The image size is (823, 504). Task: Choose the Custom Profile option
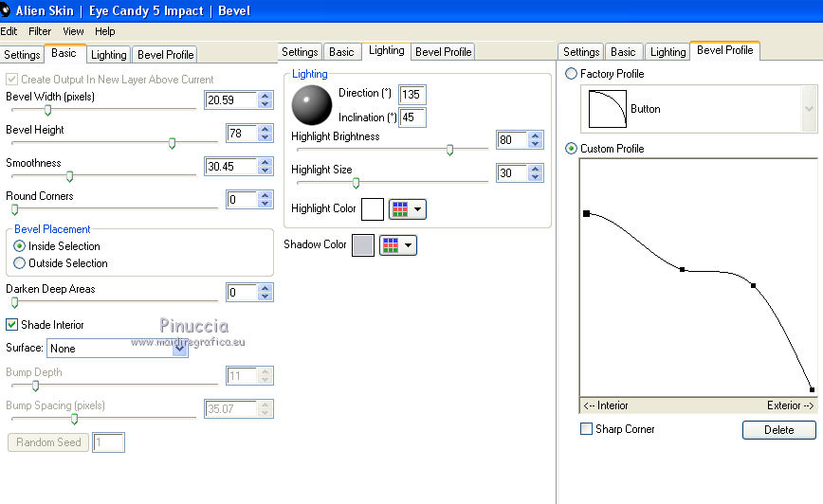point(571,149)
